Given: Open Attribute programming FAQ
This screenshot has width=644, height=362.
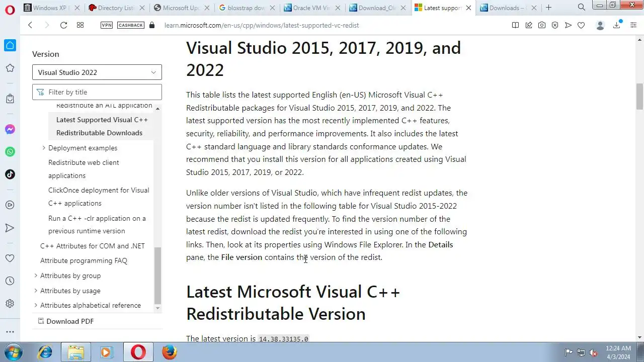Looking at the screenshot, I should click(x=84, y=260).
